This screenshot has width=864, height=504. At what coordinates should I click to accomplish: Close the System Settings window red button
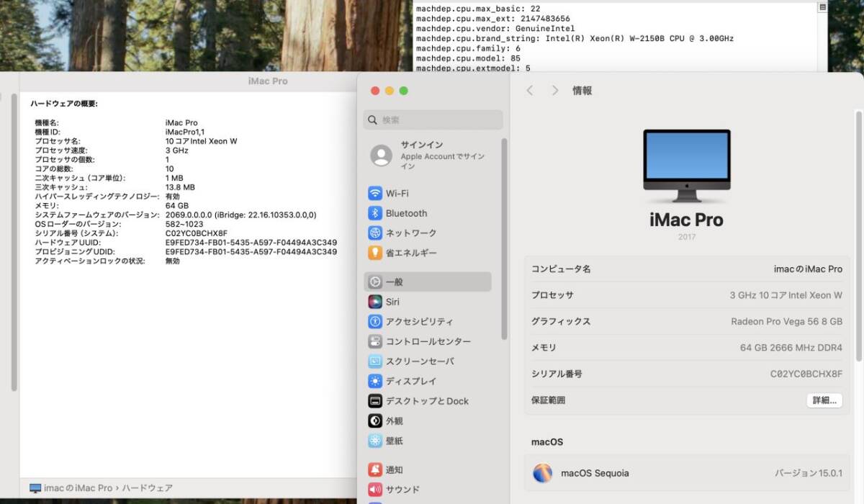374,91
